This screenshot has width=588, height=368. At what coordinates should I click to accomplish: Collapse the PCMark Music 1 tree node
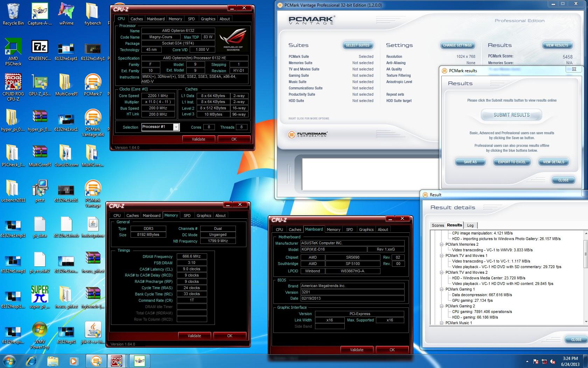point(442,323)
